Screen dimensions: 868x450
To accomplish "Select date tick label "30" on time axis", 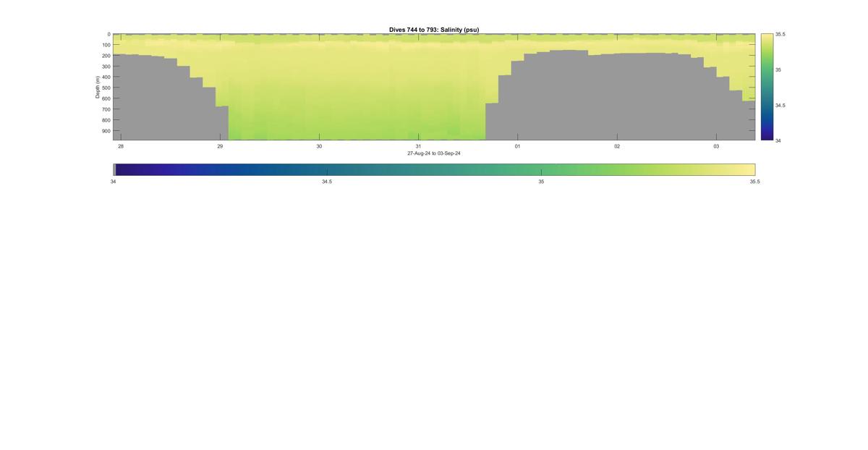I will [x=319, y=146].
